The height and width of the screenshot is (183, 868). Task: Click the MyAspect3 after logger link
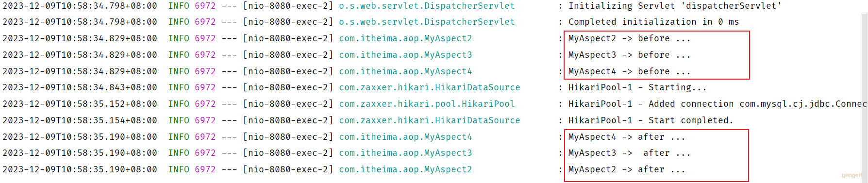pyautogui.click(x=405, y=153)
